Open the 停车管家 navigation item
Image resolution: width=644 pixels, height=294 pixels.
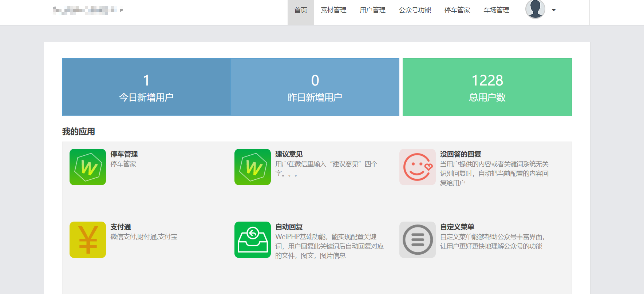457,10
